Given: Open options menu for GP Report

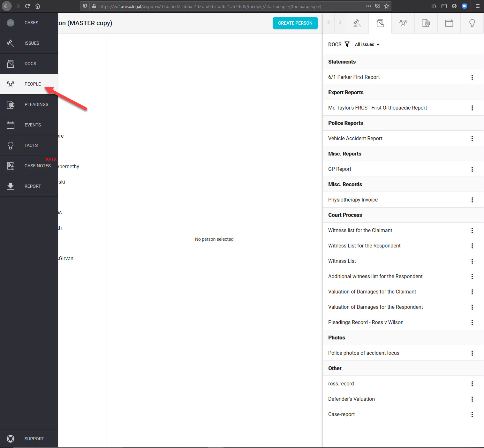Looking at the screenshot, I should 472,169.
